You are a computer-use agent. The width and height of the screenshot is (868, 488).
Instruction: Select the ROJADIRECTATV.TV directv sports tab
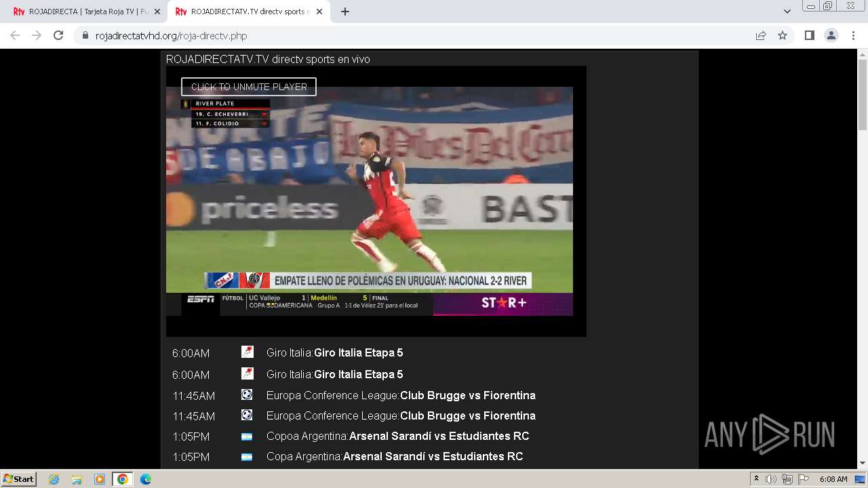[x=249, y=12]
